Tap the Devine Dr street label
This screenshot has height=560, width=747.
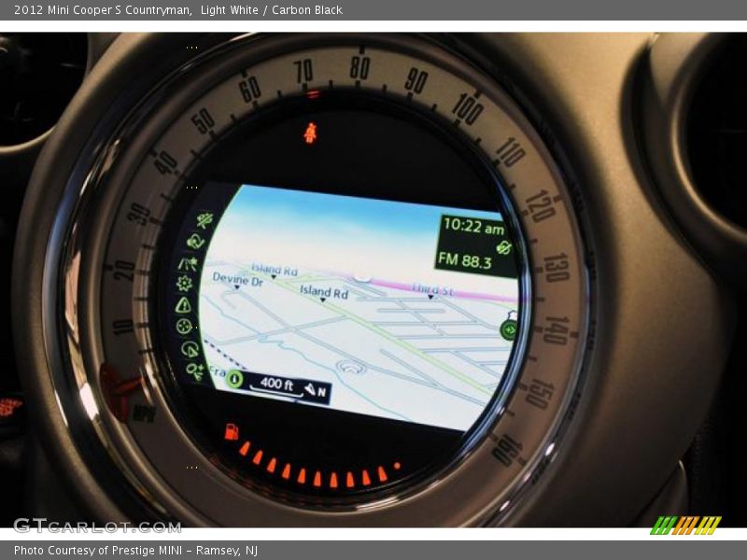tap(238, 279)
